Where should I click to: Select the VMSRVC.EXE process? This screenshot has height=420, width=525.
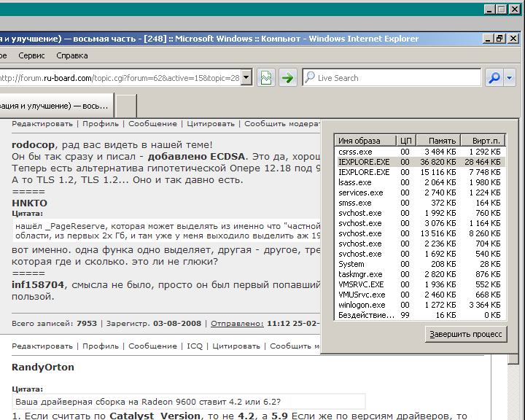point(420,284)
